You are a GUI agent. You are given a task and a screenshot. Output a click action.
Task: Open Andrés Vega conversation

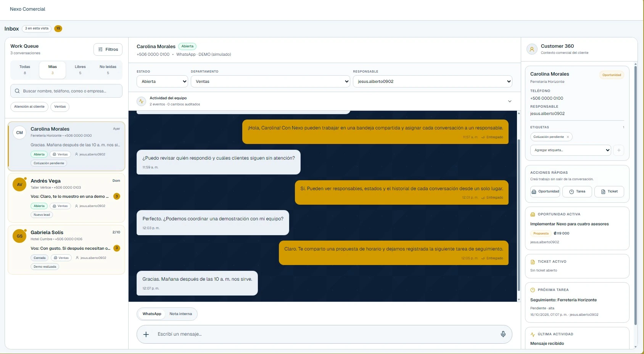66,198
